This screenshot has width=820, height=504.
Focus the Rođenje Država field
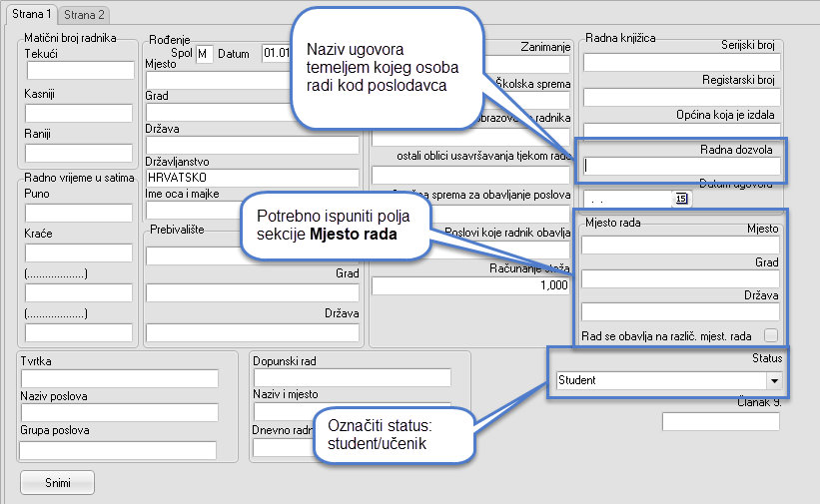coord(253,145)
